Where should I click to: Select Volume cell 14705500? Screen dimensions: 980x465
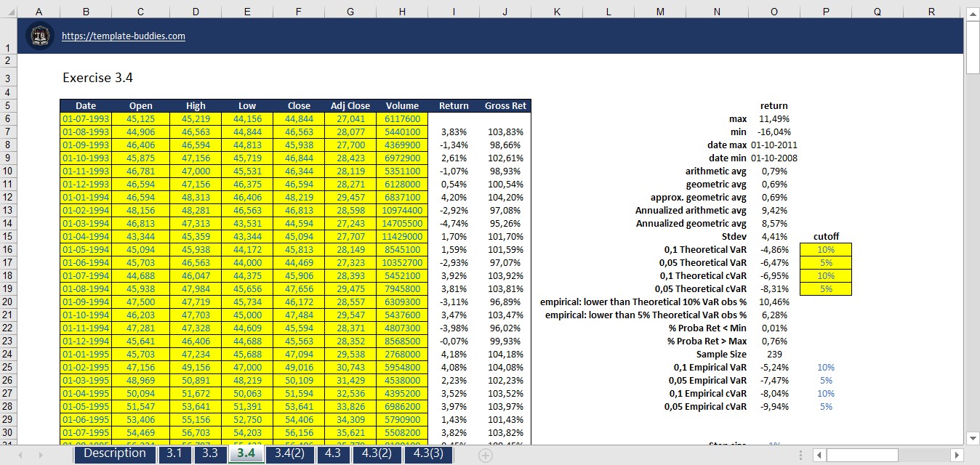402,223
